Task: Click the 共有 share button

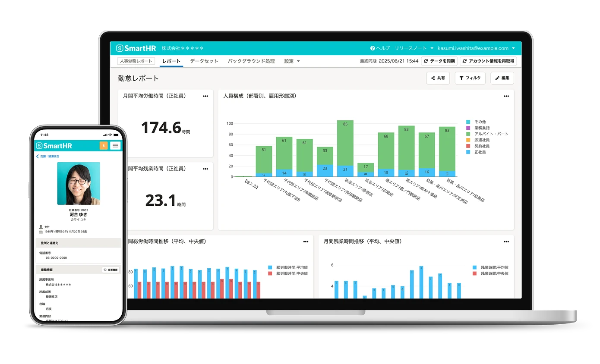Action: click(438, 78)
